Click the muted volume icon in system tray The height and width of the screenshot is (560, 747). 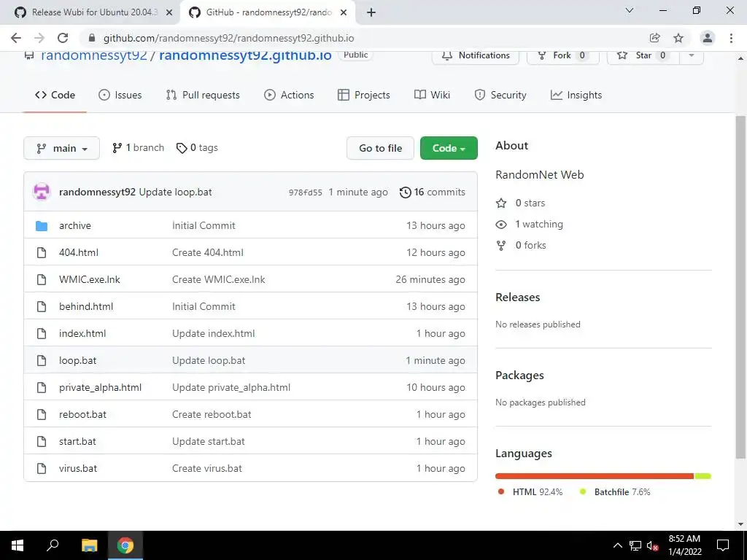pos(652,545)
